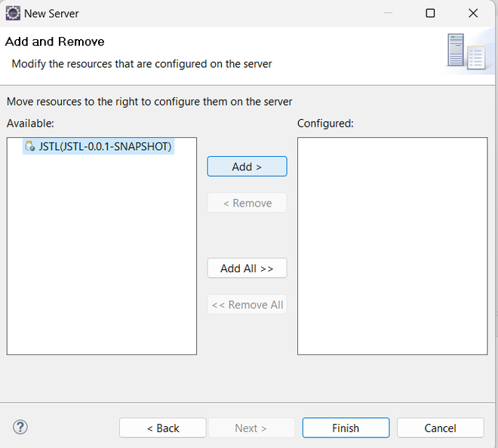
Task: Click empty space in the Available list
Action: [x=101, y=264]
